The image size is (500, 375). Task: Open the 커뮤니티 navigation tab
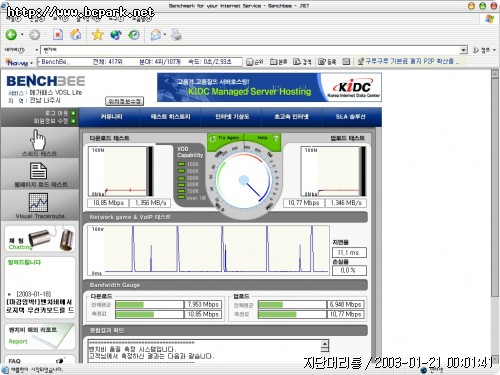[x=111, y=117]
